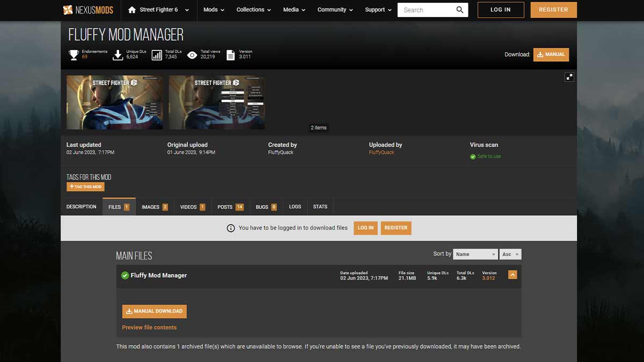This screenshot has height=362, width=644.
Task: Click the magnifying glass search icon
Action: [x=460, y=10]
